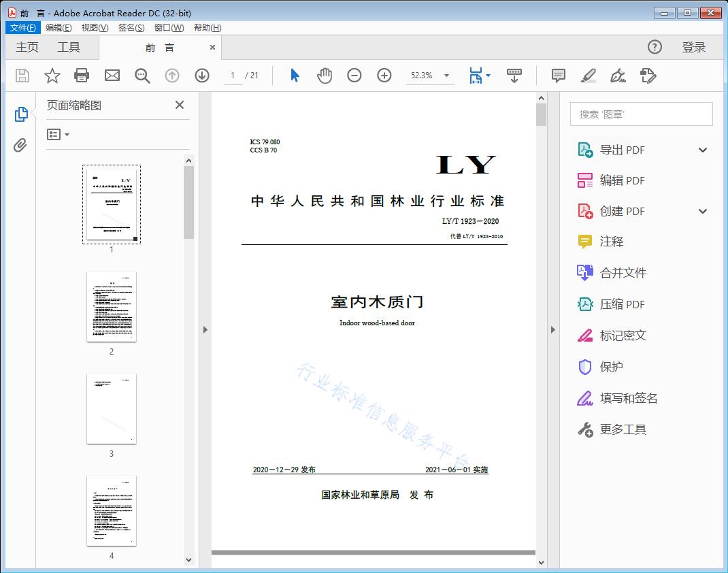
Task: Select the highlighter pen tool
Action: click(589, 76)
